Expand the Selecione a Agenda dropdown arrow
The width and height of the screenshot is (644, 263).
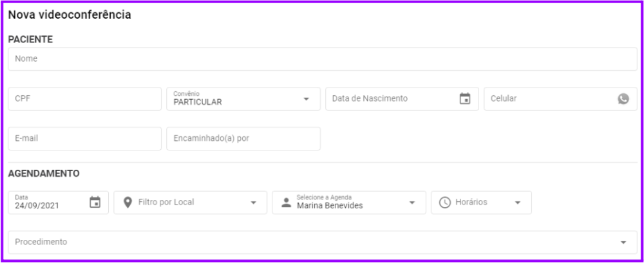[x=412, y=203]
